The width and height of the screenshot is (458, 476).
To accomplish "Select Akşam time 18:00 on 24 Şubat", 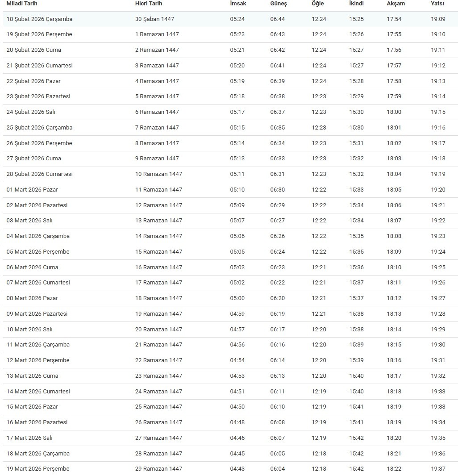I will pyautogui.click(x=394, y=112).
